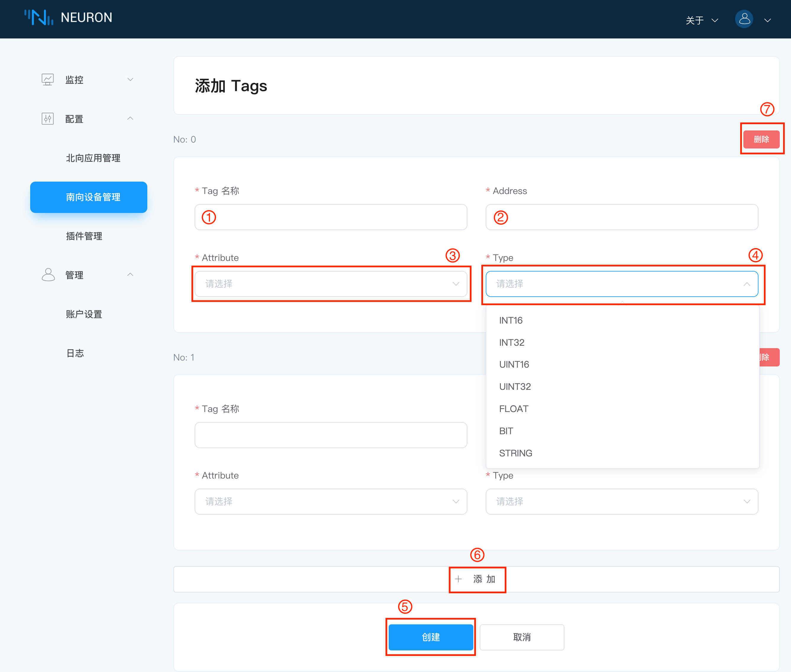The image size is (791, 672).
Task: Open the Attribute dropdown for tag No: 1
Action: coord(331,502)
